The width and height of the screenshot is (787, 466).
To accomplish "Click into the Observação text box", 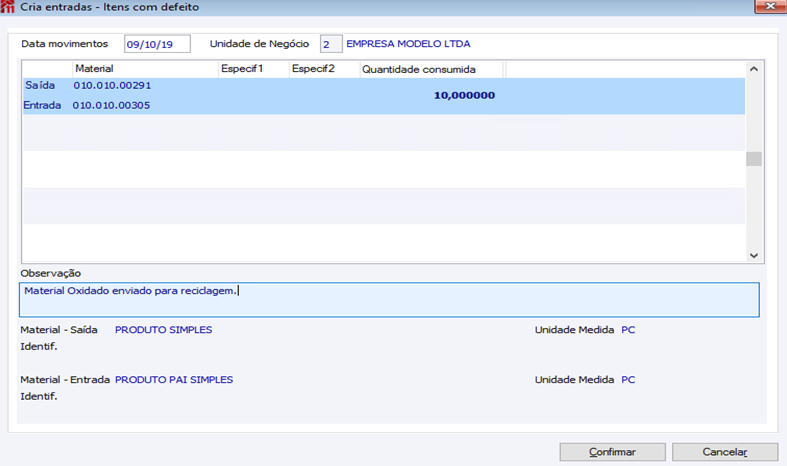I will pyautogui.click(x=389, y=300).
